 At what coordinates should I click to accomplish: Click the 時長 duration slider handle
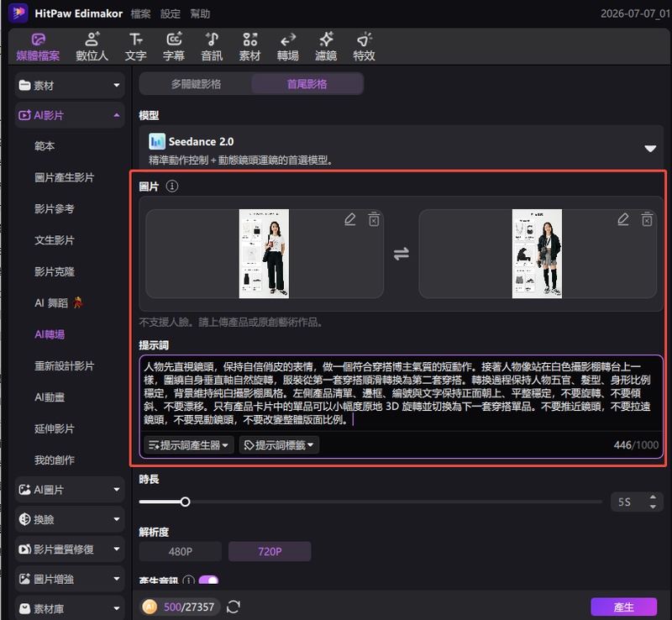[185, 502]
